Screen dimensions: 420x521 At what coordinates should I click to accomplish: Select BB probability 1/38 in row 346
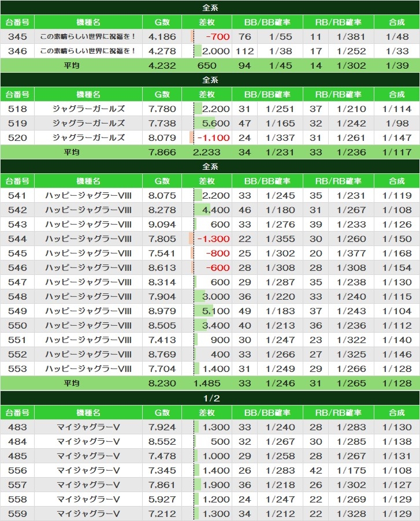(x=280, y=51)
